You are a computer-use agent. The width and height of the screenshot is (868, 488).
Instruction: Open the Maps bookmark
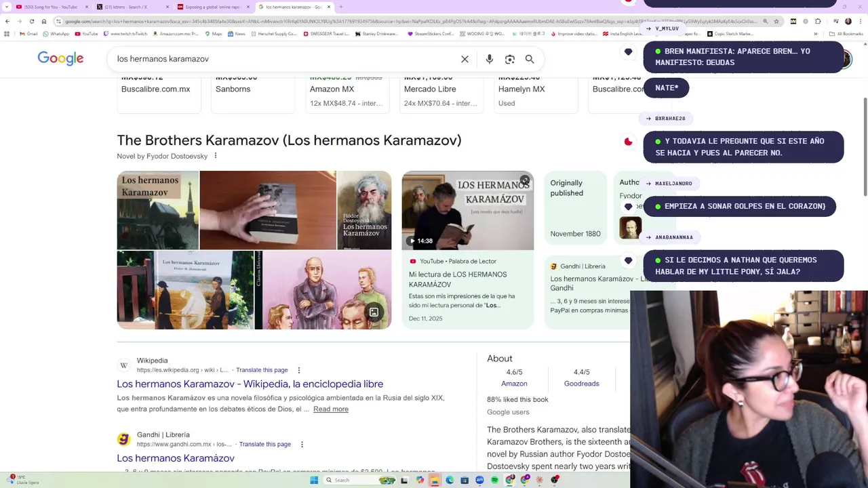[x=213, y=33]
